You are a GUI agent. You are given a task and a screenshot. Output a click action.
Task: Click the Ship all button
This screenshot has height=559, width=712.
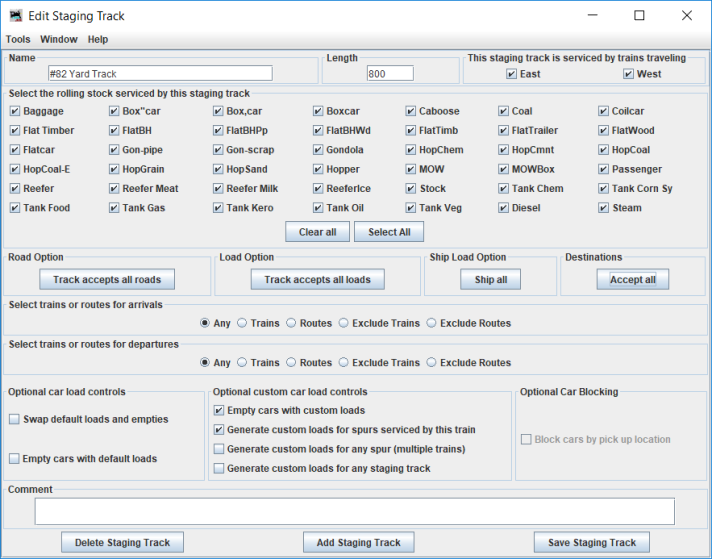490,279
